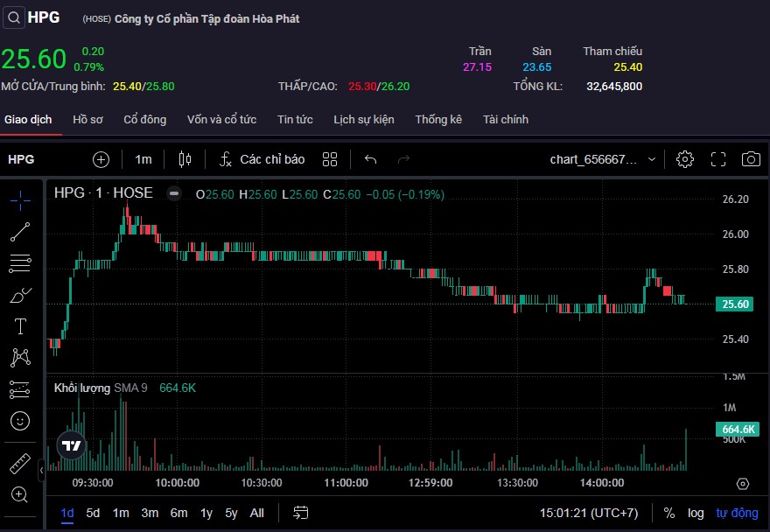
Task: Activate the zoom in tool
Action: 20,494
